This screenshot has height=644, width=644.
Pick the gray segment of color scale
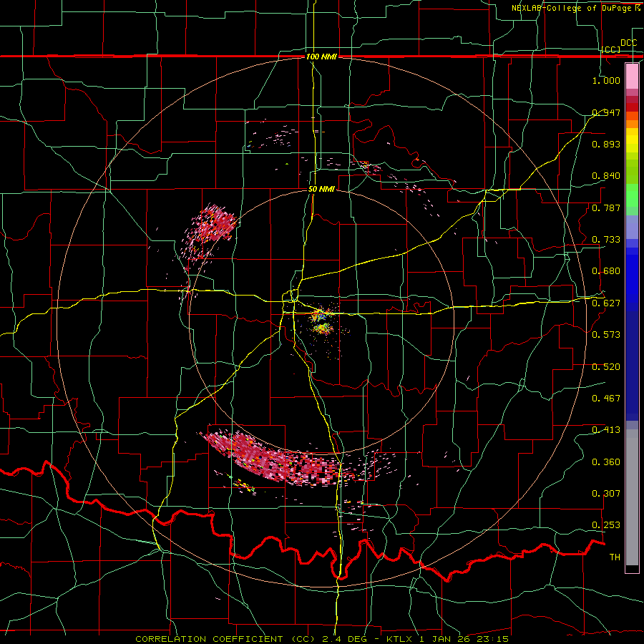pos(632,497)
